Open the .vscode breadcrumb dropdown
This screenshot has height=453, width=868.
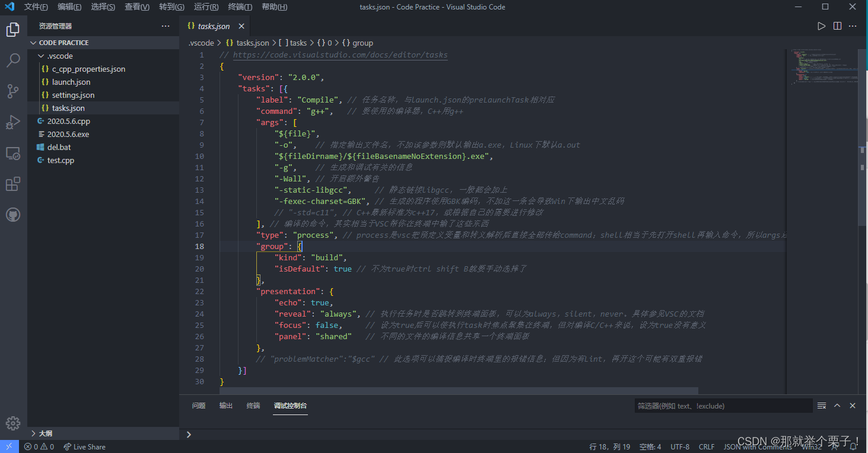point(201,43)
